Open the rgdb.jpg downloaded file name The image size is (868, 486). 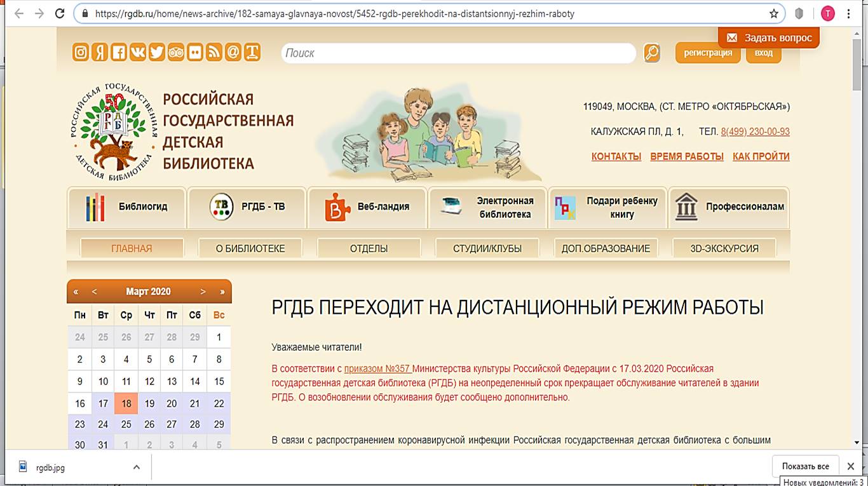click(x=51, y=468)
